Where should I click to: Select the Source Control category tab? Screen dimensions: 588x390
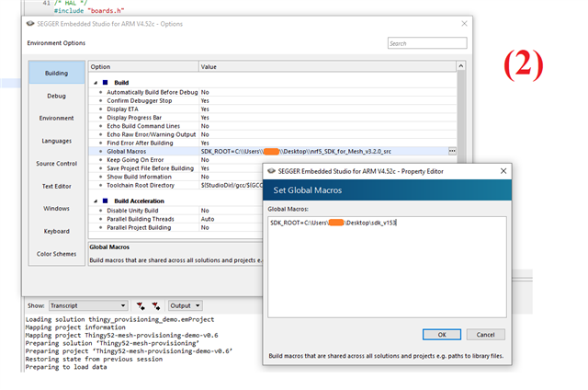(57, 164)
